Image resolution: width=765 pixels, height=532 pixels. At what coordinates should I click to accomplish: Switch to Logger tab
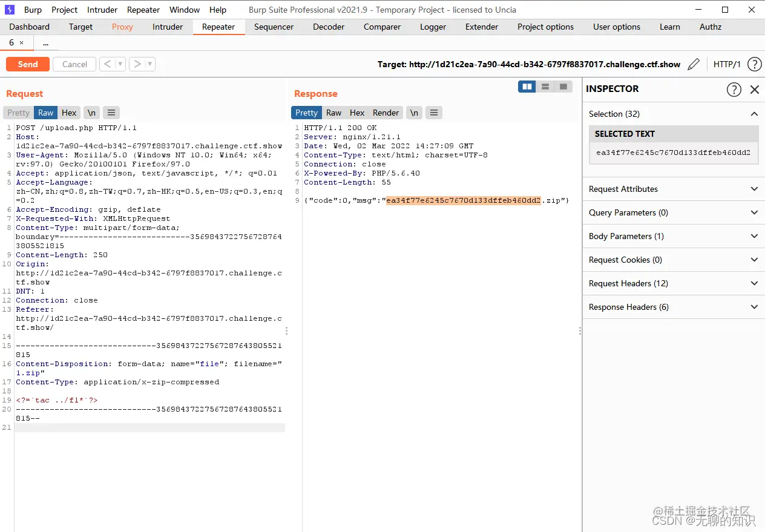(433, 27)
